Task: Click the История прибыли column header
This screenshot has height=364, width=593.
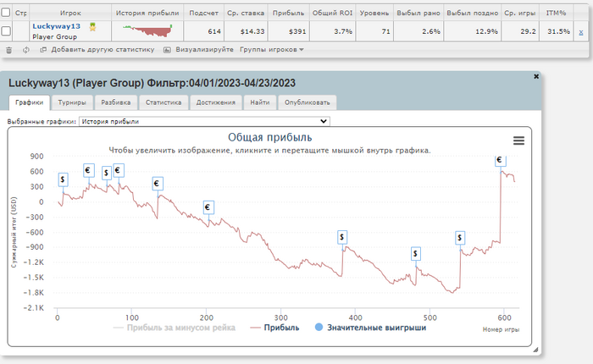Action: 147,13
